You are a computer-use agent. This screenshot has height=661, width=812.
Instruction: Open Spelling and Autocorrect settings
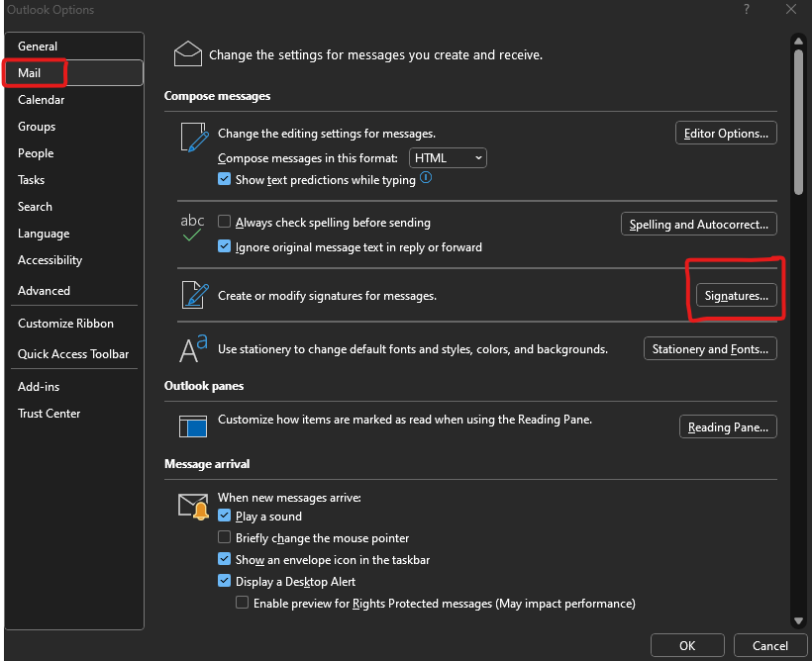click(698, 225)
